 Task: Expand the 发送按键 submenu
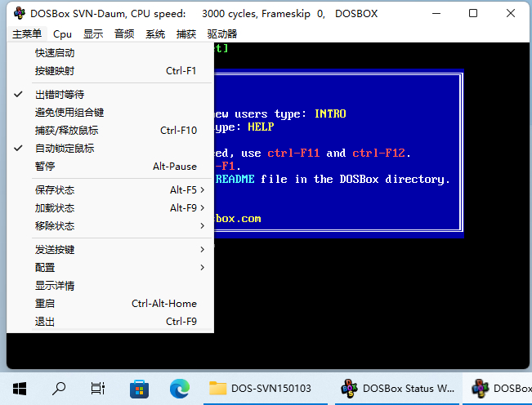pos(110,249)
